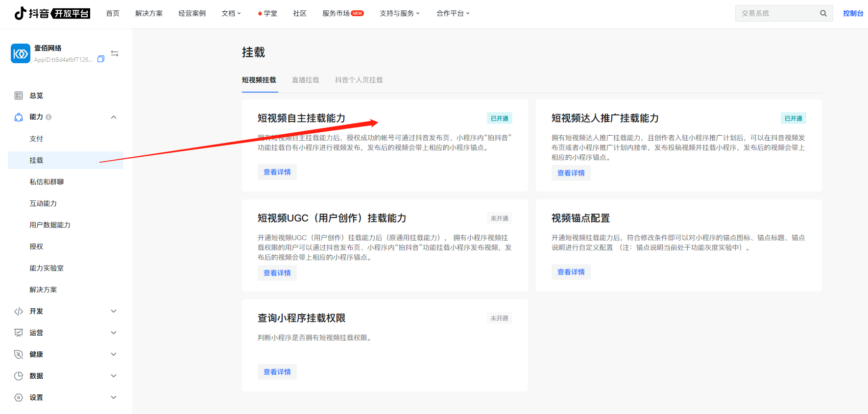Click the 壹佰网络 app name

pyautogui.click(x=48, y=48)
